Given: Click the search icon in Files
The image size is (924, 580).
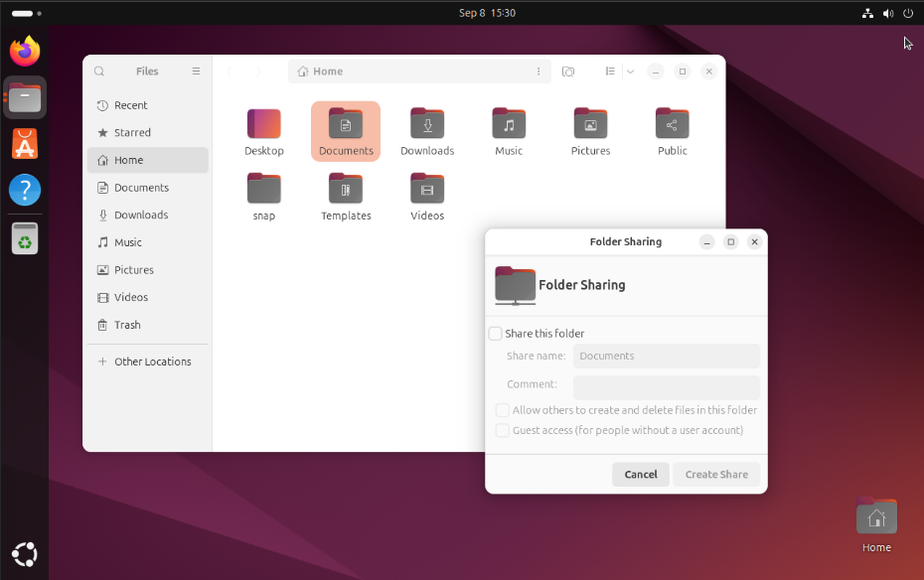Looking at the screenshot, I should coord(99,72).
